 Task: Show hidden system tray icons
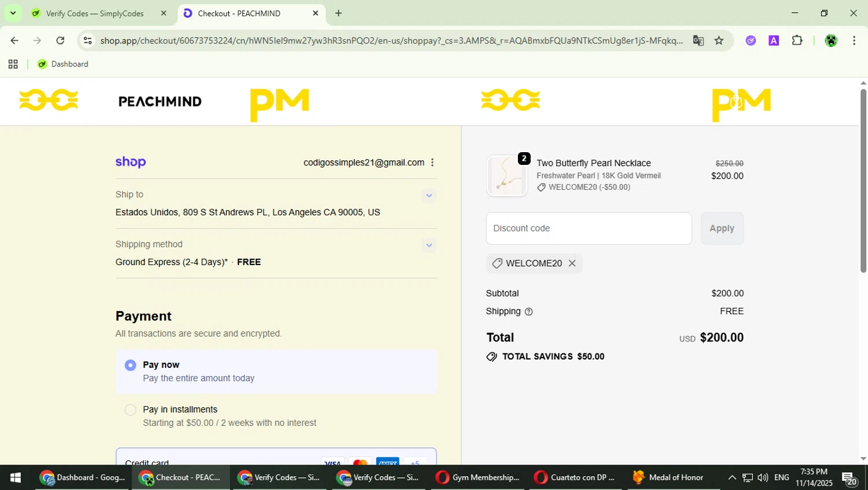[x=731, y=477]
